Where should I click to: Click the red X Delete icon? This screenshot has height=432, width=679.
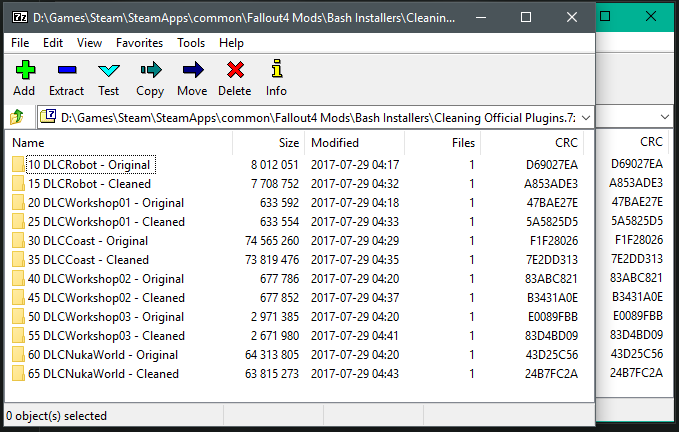pos(235,70)
